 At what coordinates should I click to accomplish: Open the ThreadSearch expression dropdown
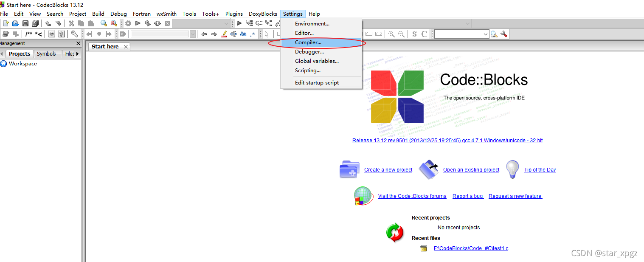pos(485,34)
